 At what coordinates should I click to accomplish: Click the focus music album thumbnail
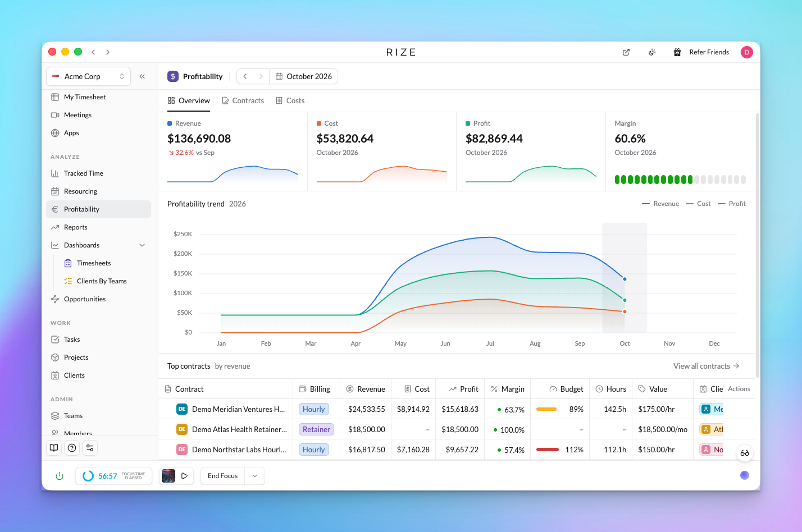168,476
